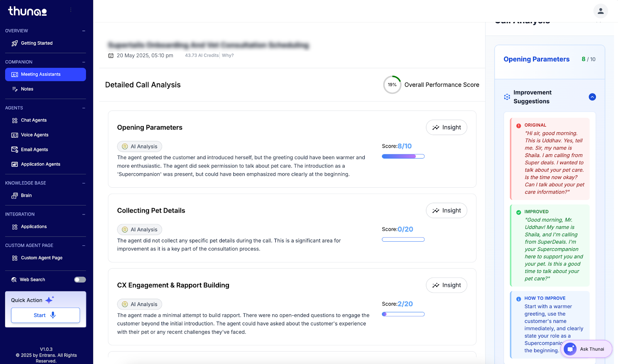This screenshot has width=618, height=364.
Task: Click the Chat Agents grid icon
Action: tap(15, 120)
